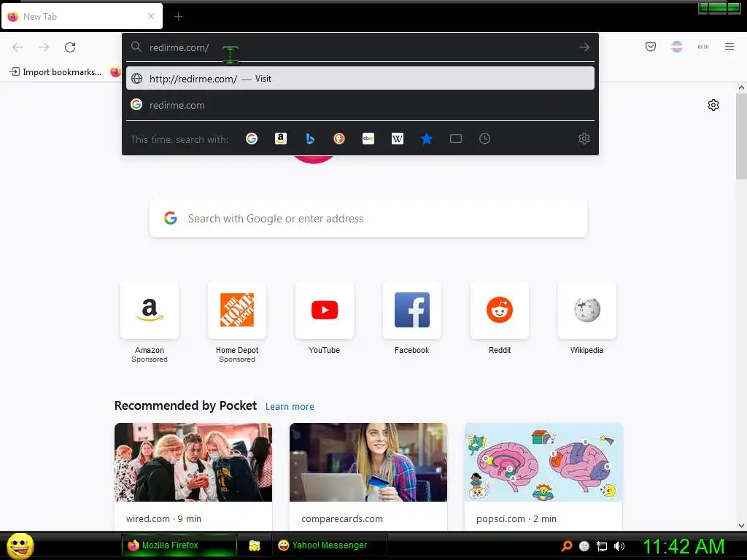Search open tabs using the tab icon
The image size is (747, 560).
coord(456,139)
